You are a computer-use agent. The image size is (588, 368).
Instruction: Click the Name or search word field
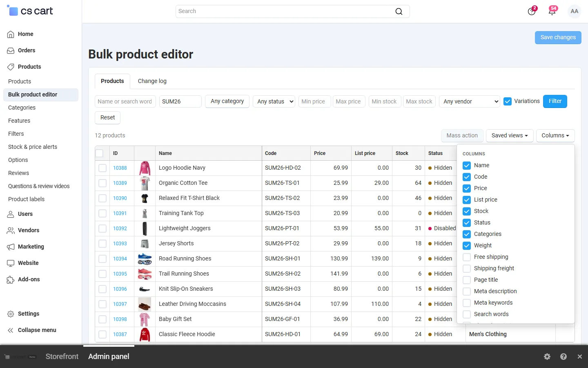(x=125, y=101)
